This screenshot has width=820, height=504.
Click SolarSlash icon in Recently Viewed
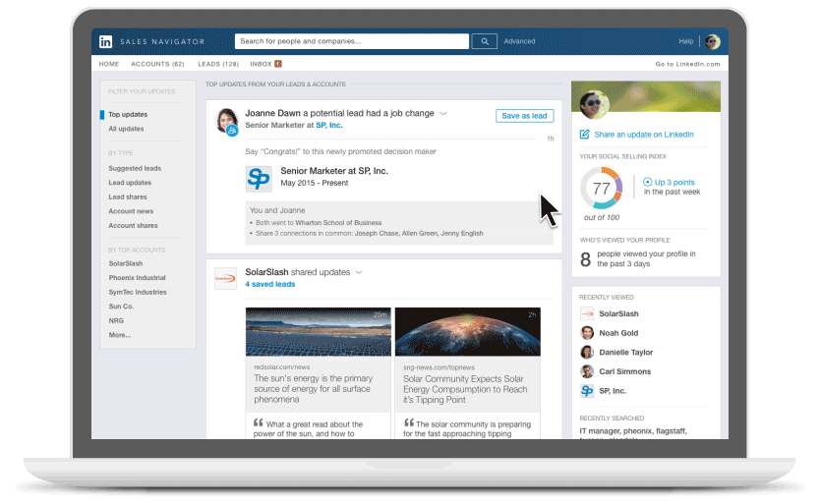coord(587,313)
